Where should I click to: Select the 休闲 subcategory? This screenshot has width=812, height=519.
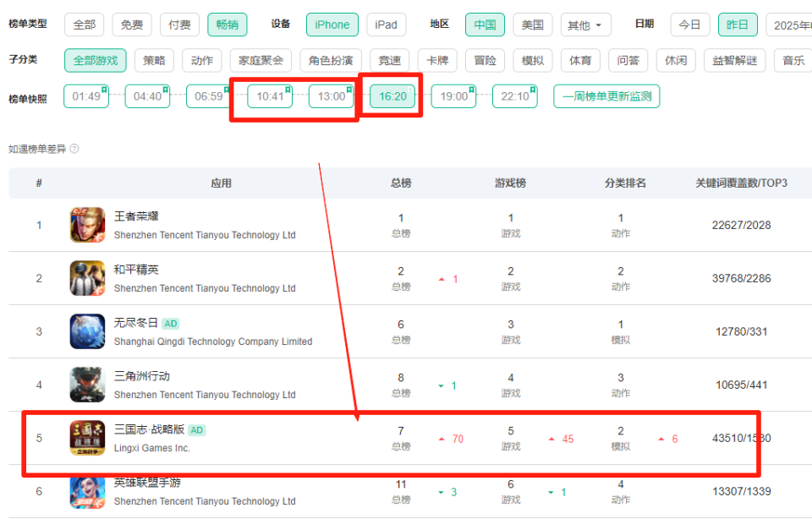tap(676, 61)
